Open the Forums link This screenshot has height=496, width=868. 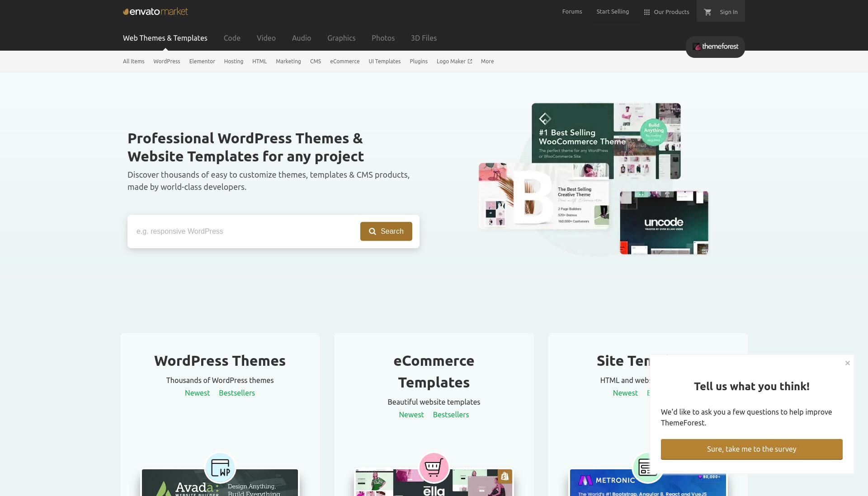572,12
